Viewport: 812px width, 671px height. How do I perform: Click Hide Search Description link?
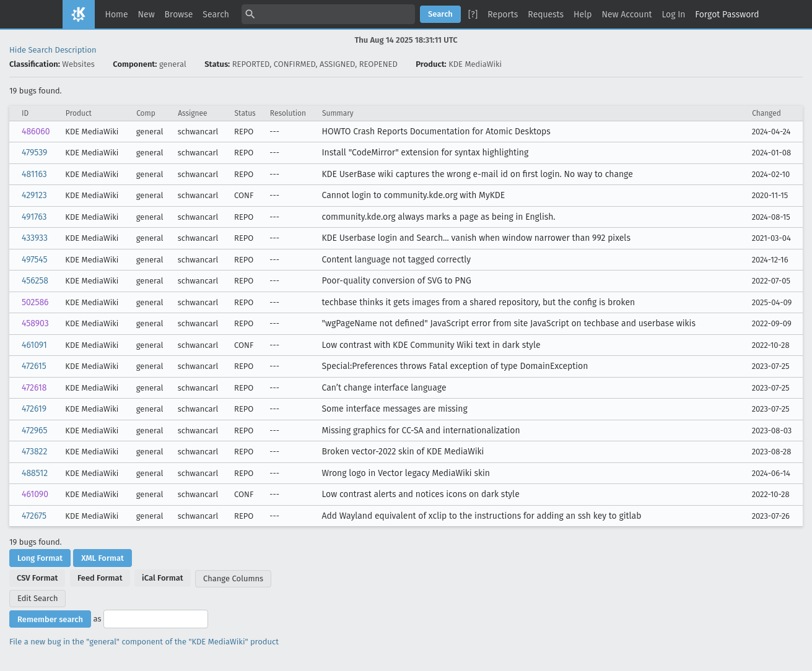click(53, 50)
